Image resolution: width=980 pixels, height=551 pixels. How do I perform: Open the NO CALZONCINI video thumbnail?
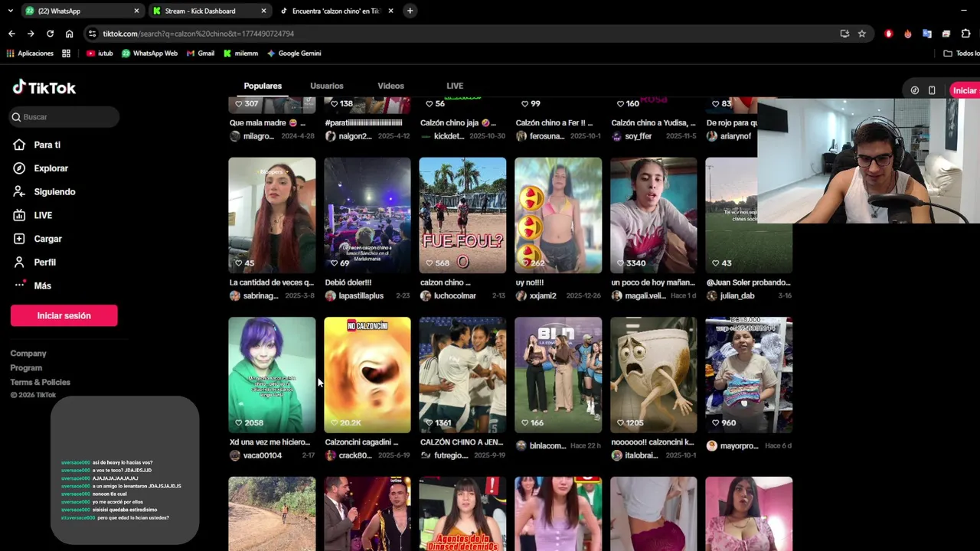coord(367,375)
